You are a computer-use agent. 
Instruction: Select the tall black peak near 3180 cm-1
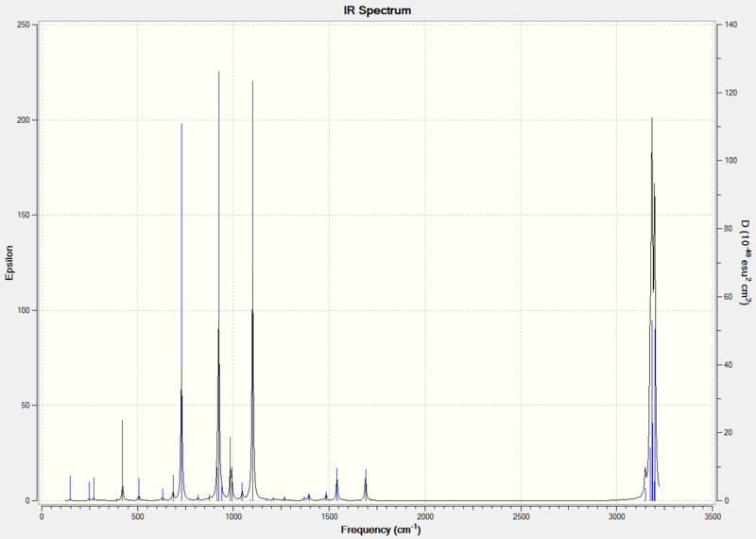coord(652,309)
